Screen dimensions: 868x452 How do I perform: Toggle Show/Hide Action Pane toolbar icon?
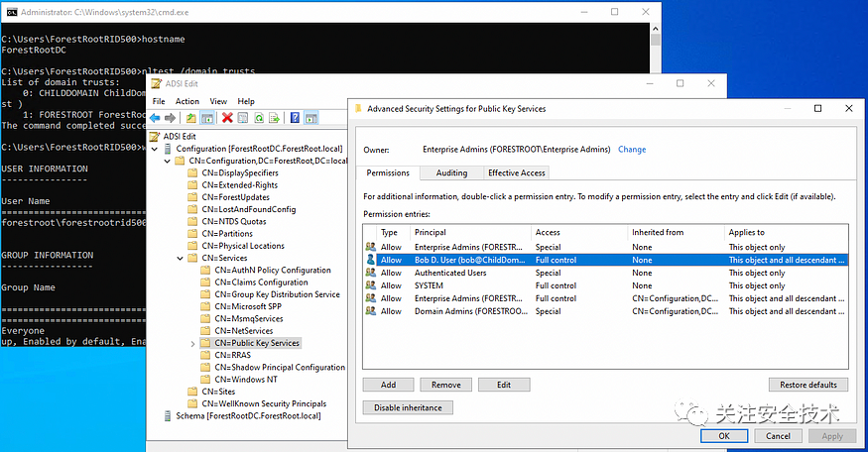pyautogui.click(x=311, y=118)
